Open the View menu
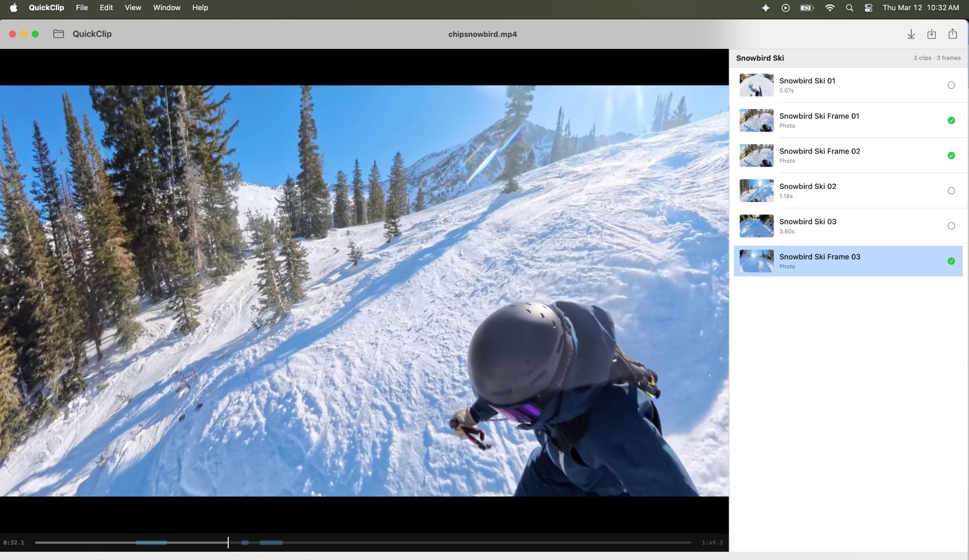 (x=132, y=7)
